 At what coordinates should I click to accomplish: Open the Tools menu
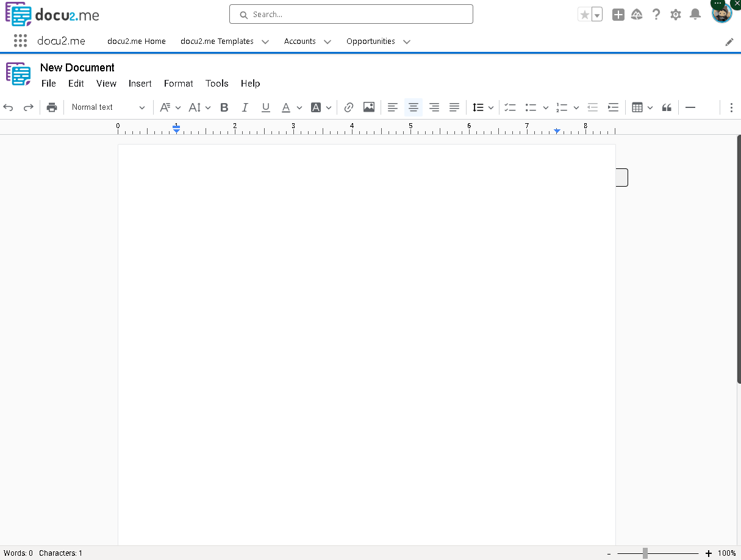click(x=217, y=84)
